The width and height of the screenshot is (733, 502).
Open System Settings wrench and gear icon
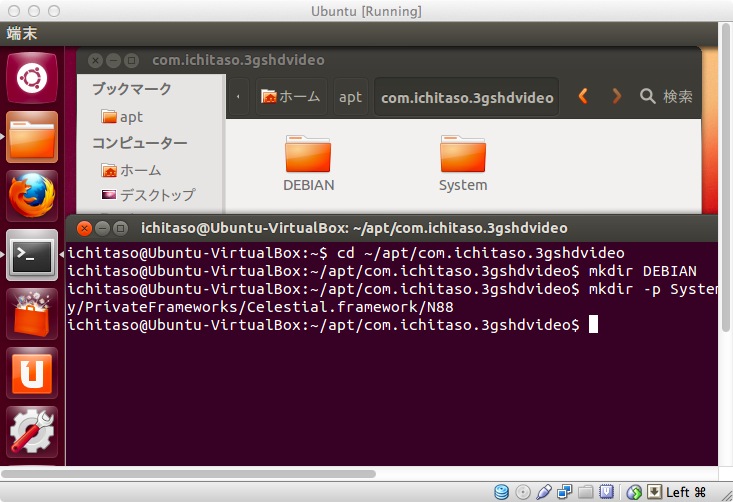(32, 432)
